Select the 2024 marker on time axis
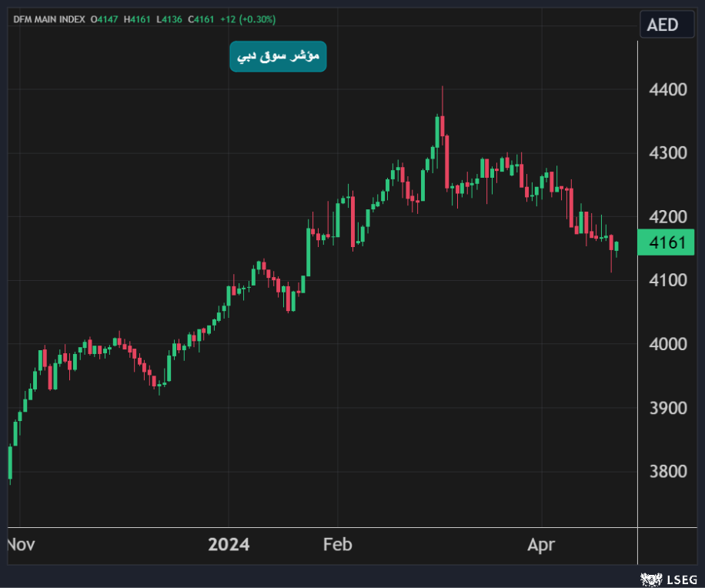The image size is (705, 588). point(229,545)
